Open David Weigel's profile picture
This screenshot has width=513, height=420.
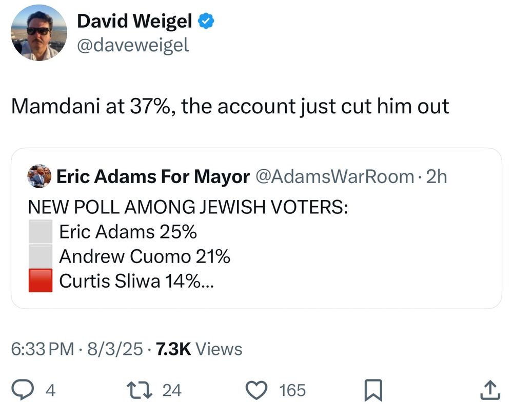pyautogui.click(x=39, y=33)
